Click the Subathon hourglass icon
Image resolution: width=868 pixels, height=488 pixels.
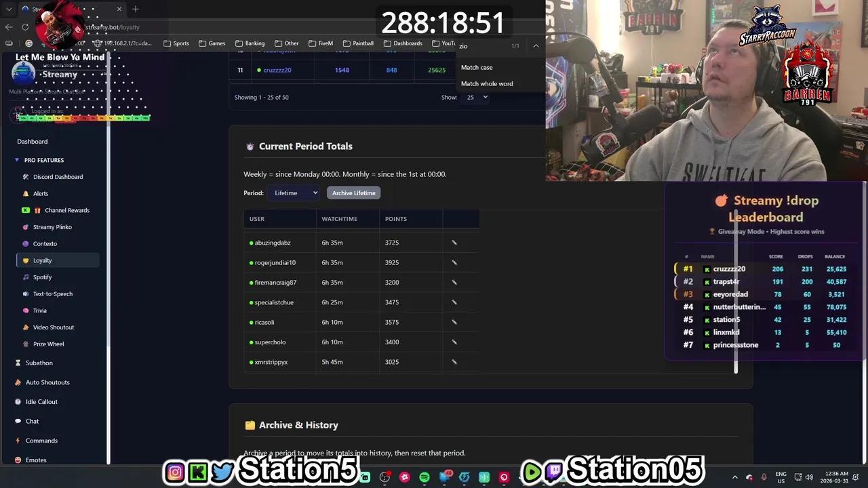18,363
